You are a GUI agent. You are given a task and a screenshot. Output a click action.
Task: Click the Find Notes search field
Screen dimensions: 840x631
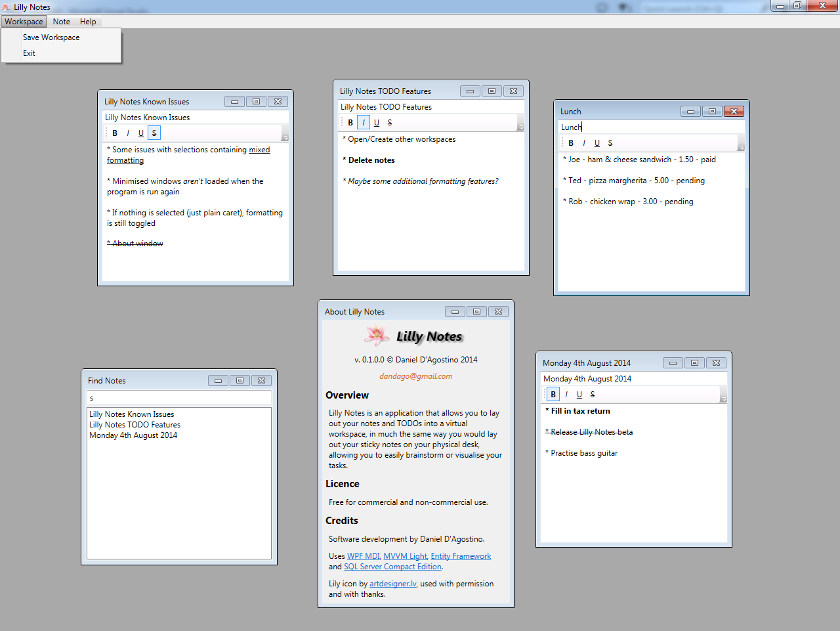(178, 398)
